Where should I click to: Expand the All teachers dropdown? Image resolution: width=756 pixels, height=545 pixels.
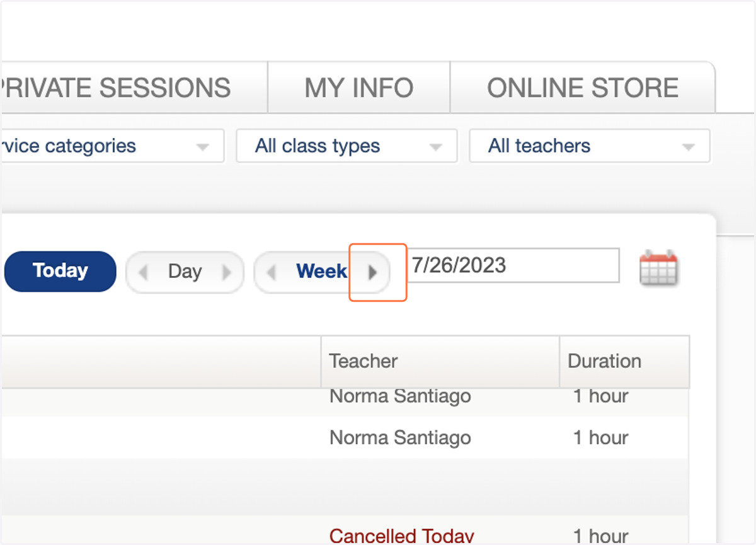pos(590,146)
